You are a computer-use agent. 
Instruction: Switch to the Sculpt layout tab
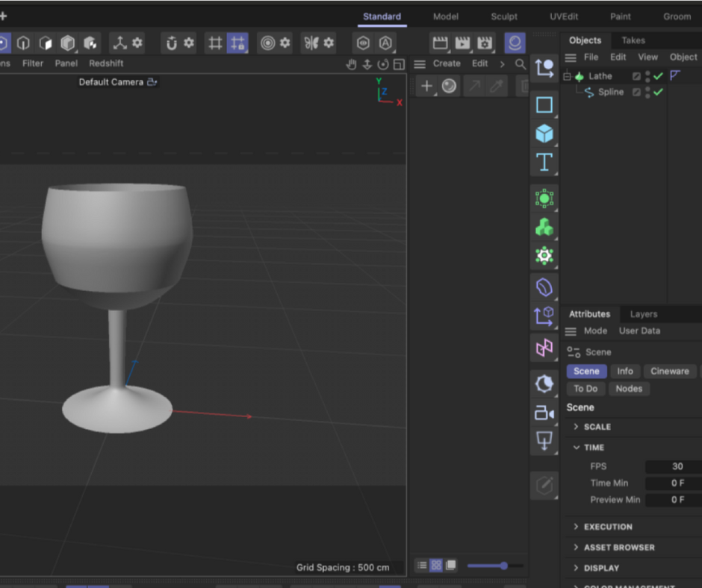pyautogui.click(x=503, y=16)
